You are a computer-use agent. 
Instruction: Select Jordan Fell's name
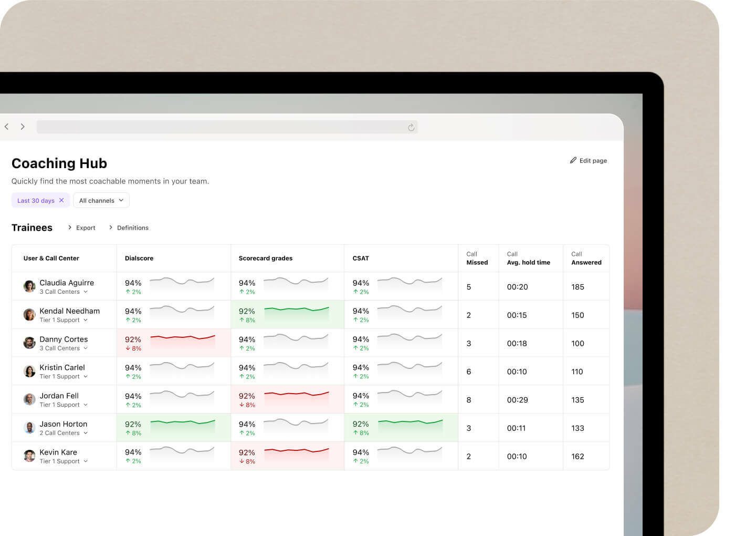(59, 396)
